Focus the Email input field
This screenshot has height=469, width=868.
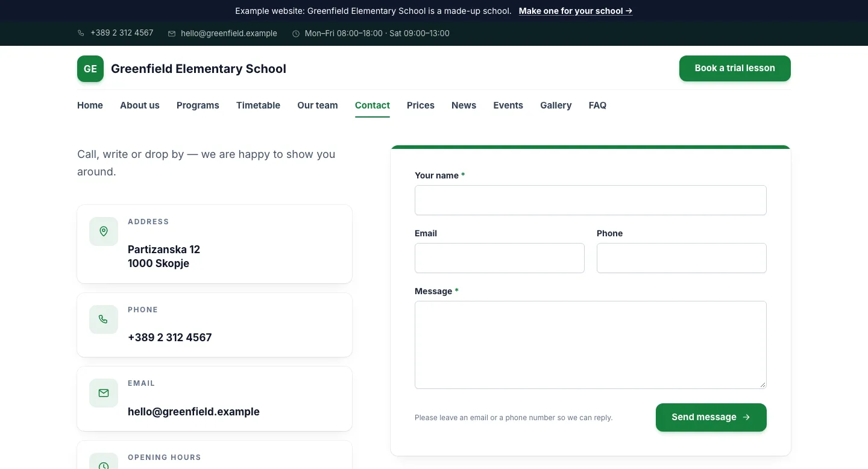pyautogui.click(x=500, y=258)
